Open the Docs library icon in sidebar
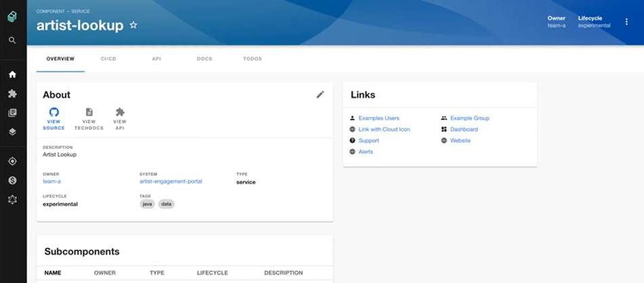This screenshot has height=283, width=644. (12, 113)
